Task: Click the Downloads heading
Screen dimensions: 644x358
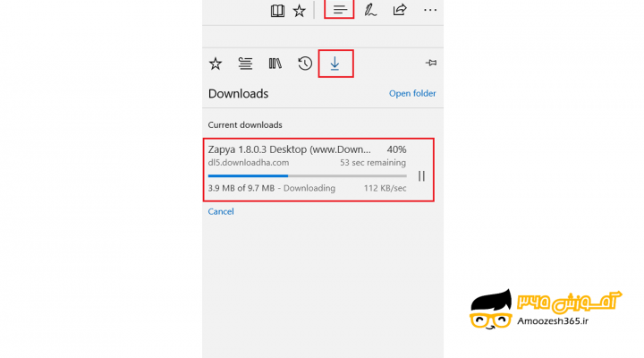Action: (238, 94)
